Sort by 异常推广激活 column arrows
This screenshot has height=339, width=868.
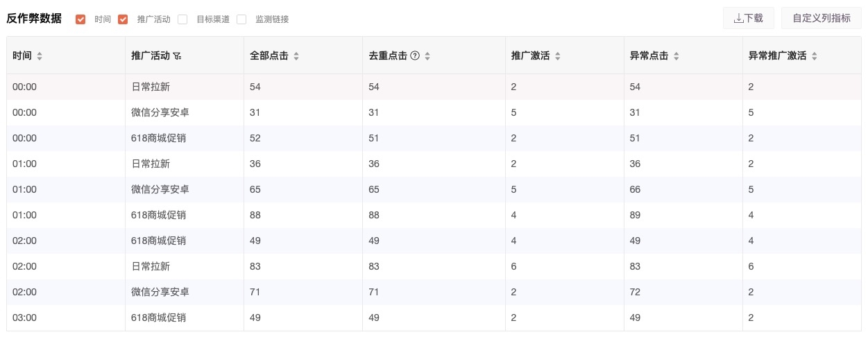tap(815, 56)
